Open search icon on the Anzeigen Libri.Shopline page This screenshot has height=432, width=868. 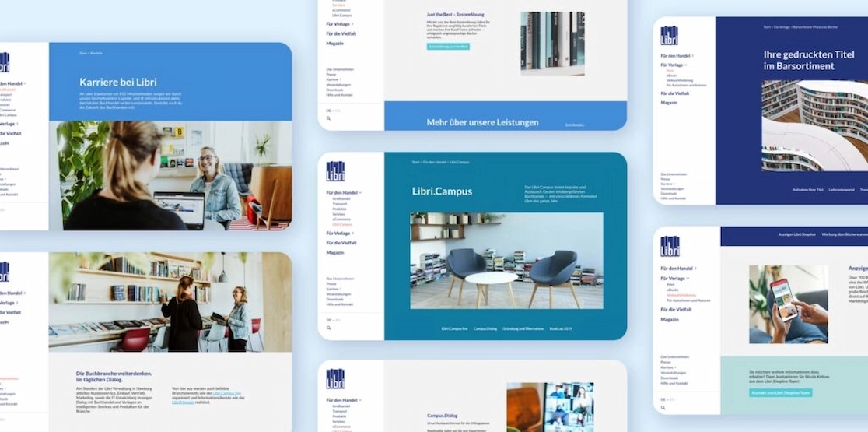pos(663,408)
